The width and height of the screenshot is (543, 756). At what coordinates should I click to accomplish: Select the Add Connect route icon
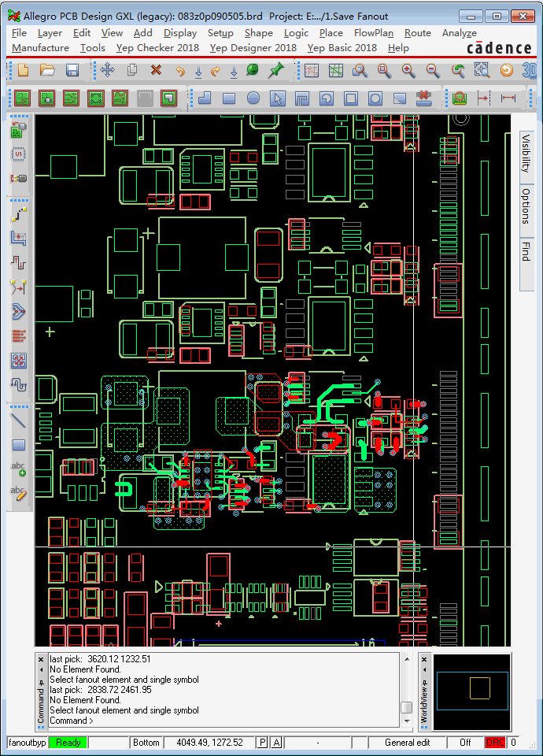coord(19,214)
